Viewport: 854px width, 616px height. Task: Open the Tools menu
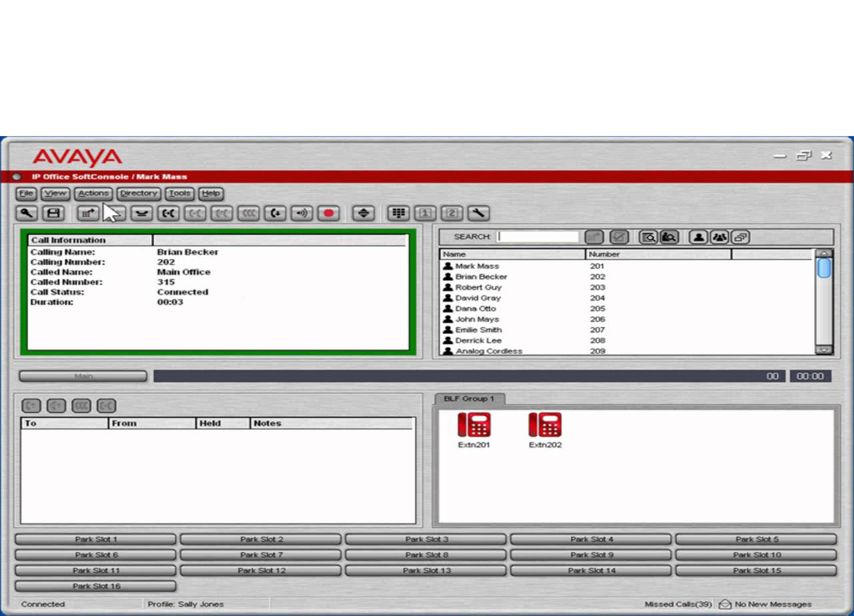(x=179, y=193)
